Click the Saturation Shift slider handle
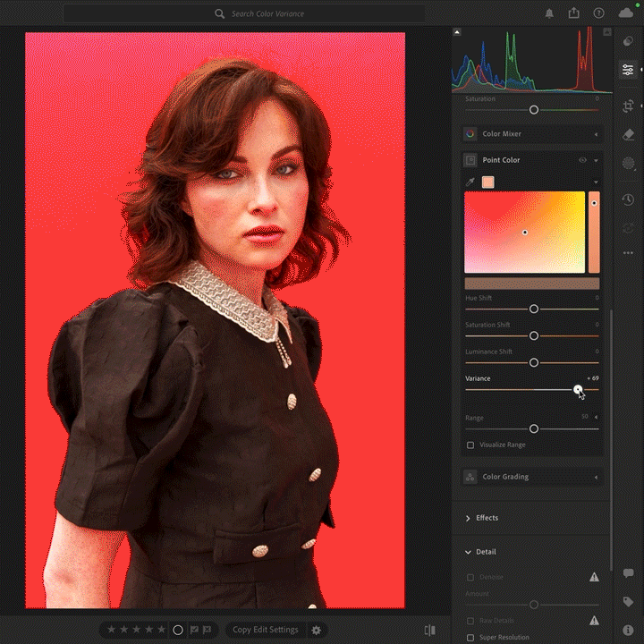This screenshot has width=644, height=644. click(533, 336)
